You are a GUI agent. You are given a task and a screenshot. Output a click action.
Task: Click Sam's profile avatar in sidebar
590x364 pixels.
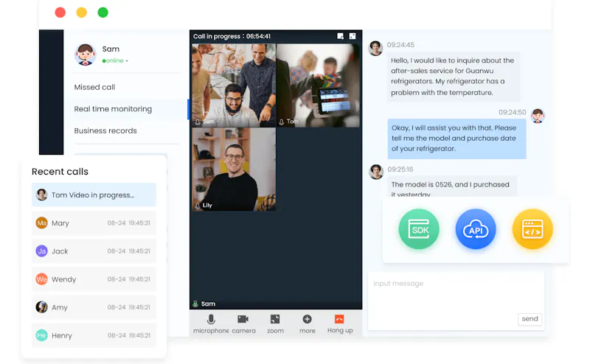[x=85, y=55]
